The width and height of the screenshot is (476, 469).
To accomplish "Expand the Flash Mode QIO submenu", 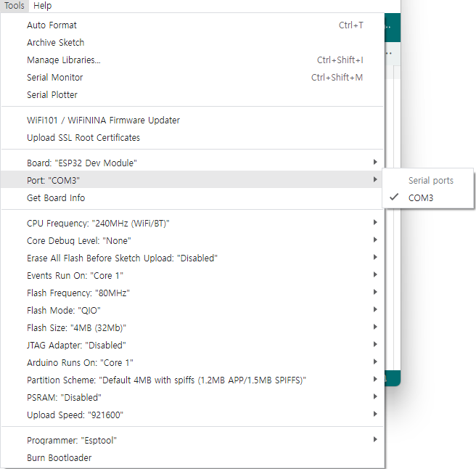I will pos(192,311).
